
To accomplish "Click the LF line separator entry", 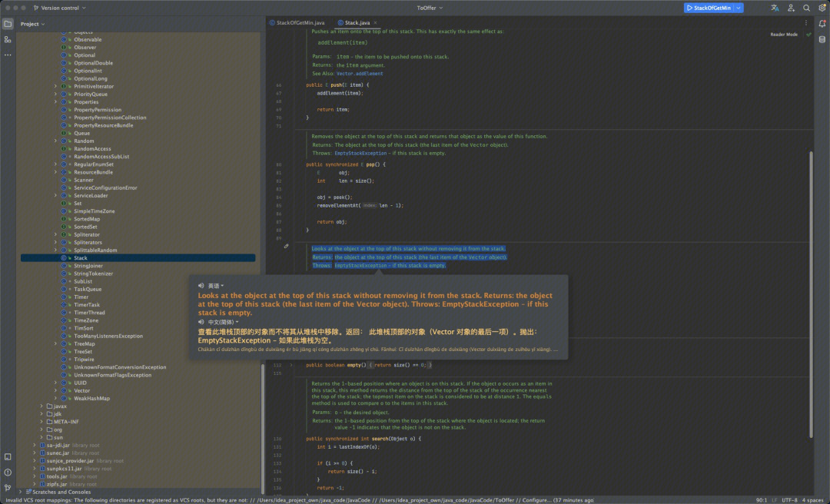I will pyautogui.click(x=775, y=499).
